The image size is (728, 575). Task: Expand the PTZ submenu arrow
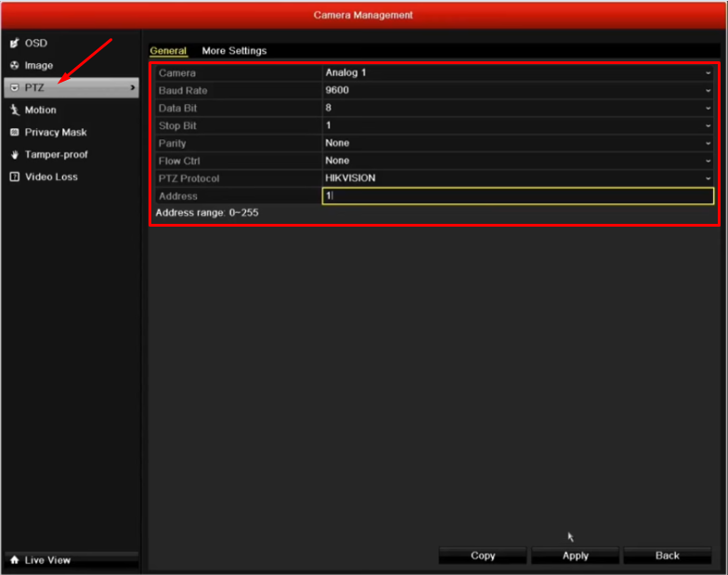point(132,87)
